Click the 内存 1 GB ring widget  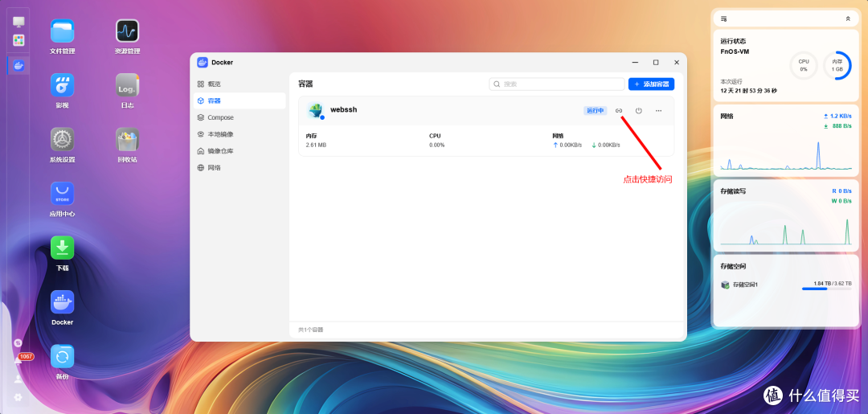837,66
